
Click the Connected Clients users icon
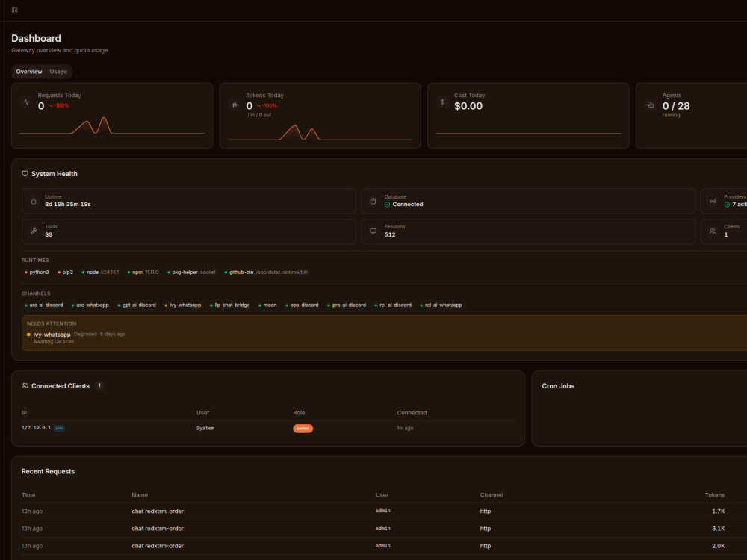[25, 386]
